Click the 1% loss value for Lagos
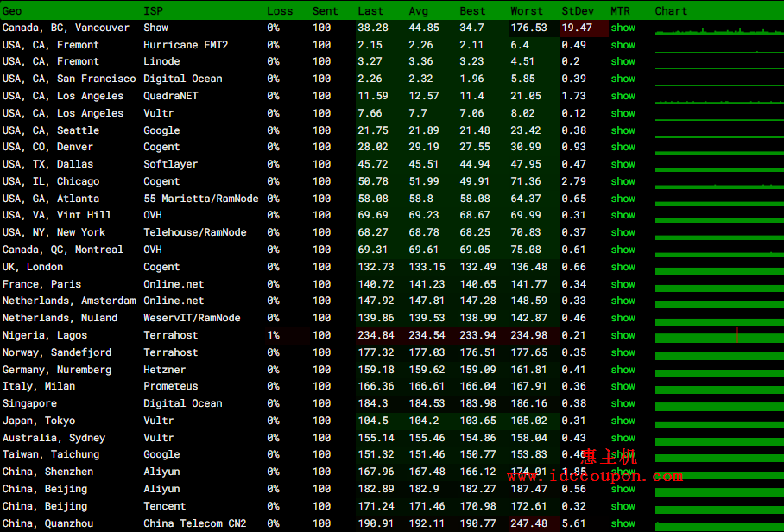This screenshot has height=532, width=784. (273, 334)
